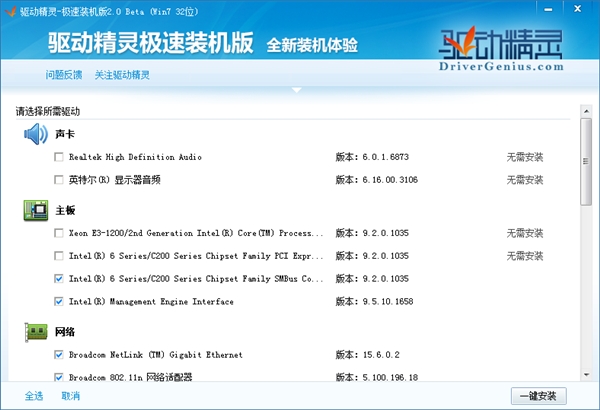
Task: Click the Realtek High Definition Audio label
Action: [135, 157]
